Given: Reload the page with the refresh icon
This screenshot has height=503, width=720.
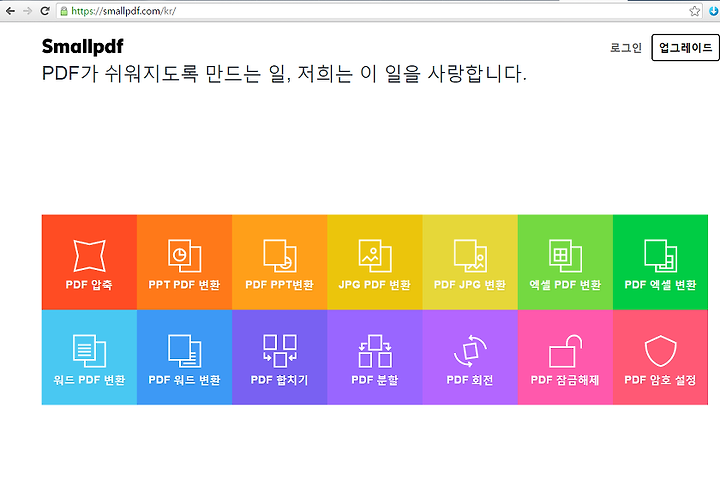Looking at the screenshot, I should click(x=45, y=11).
